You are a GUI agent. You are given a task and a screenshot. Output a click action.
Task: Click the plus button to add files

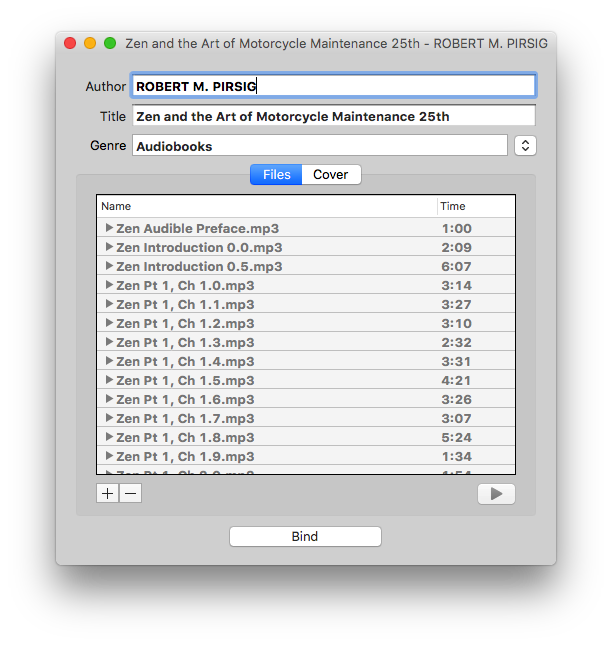[107, 493]
